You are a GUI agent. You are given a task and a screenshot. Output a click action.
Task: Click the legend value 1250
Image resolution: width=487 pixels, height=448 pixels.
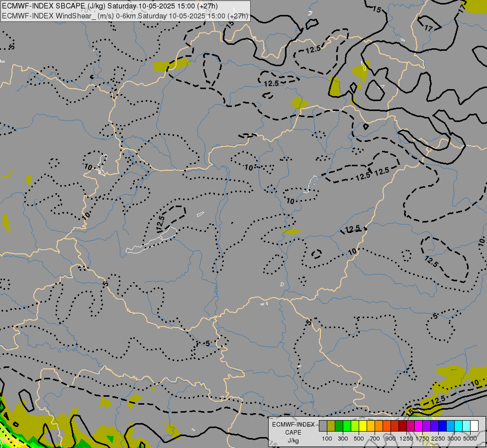pyautogui.click(x=406, y=439)
